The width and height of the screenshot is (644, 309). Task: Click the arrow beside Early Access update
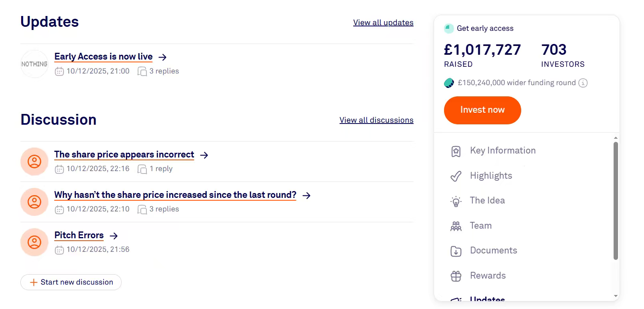(x=162, y=57)
